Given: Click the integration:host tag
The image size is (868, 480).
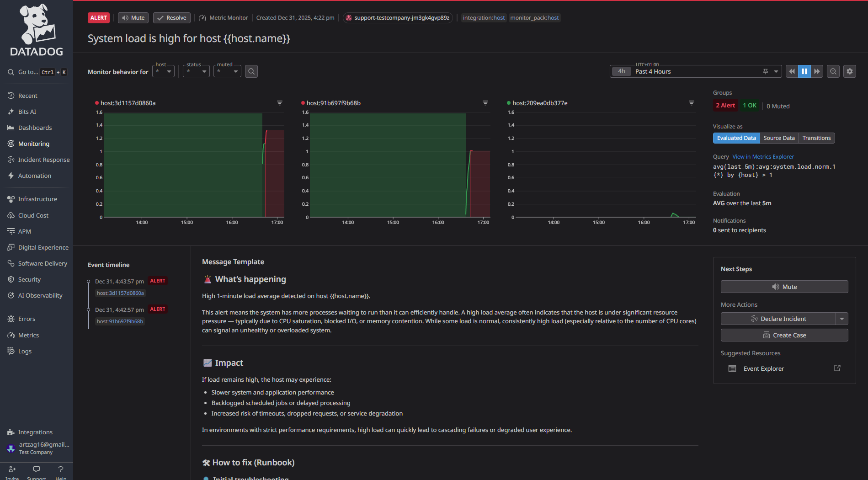Looking at the screenshot, I should click(484, 18).
